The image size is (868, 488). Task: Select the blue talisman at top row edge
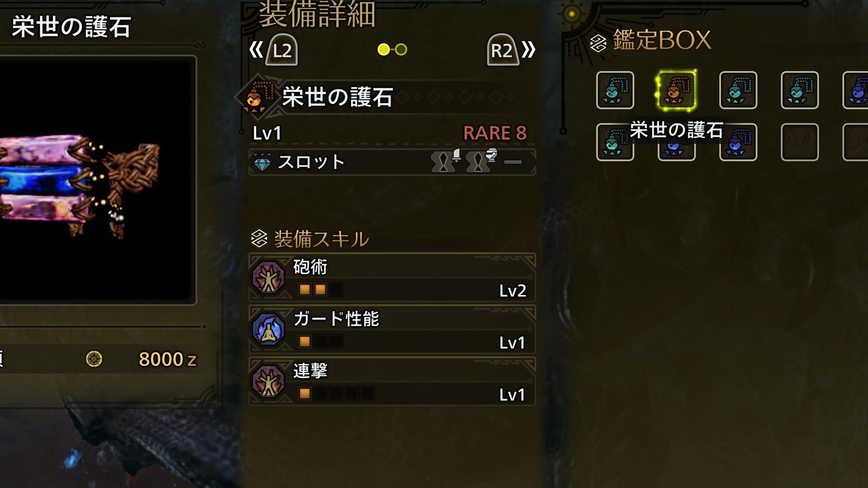point(856,90)
